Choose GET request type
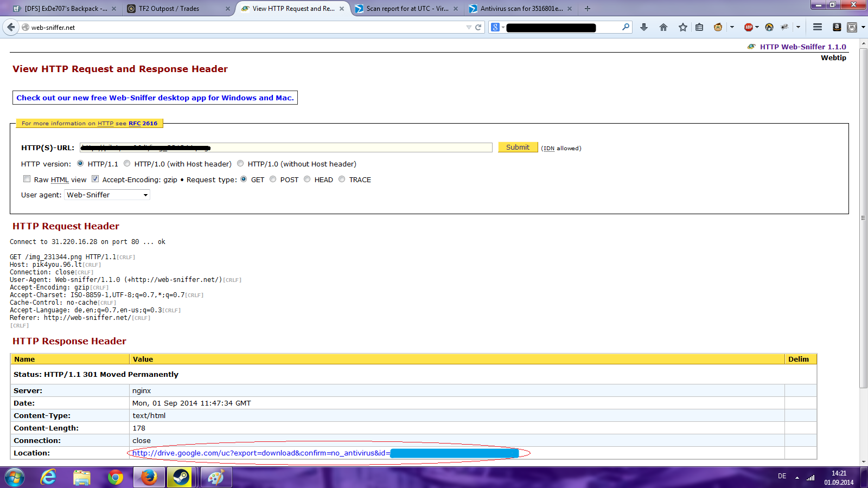 click(x=244, y=179)
